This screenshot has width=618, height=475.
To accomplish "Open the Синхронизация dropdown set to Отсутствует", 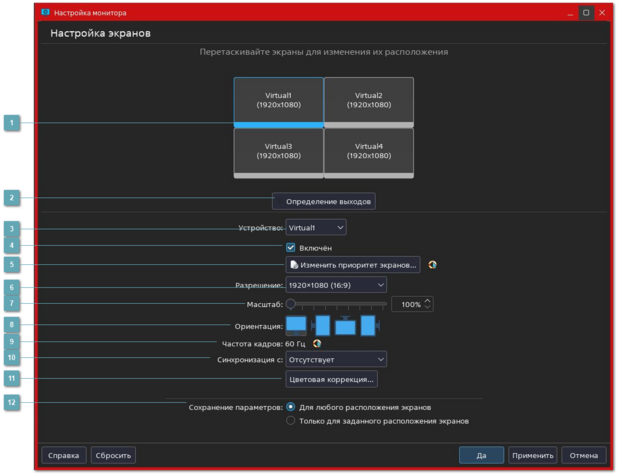I will click(336, 359).
